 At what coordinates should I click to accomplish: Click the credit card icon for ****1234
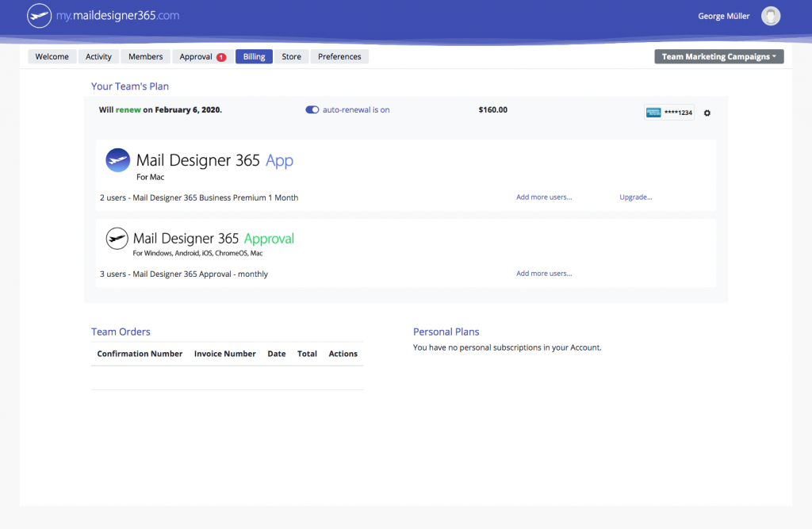tap(653, 113)
